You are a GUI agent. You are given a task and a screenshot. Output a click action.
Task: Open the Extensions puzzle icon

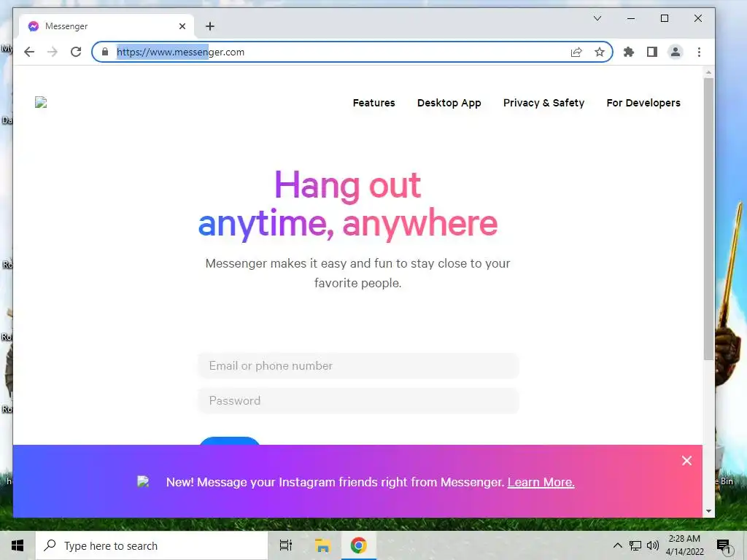[629, 52]
